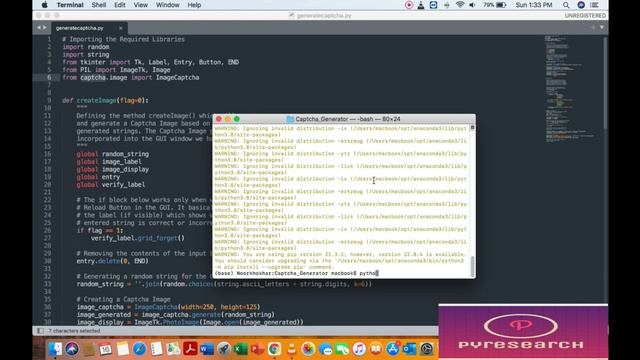Click the screen recording menu bar icon

409,5
